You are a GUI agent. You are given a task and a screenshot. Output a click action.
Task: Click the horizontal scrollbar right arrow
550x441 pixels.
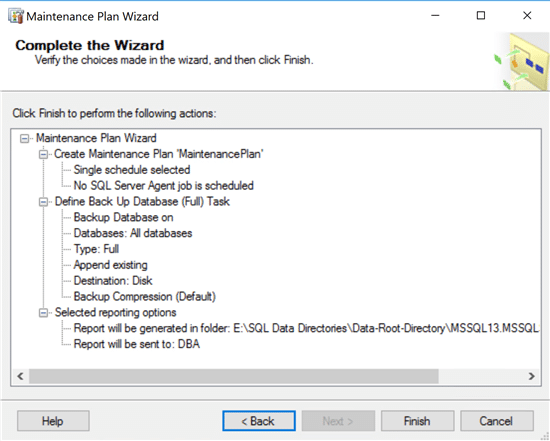point(532,376)
